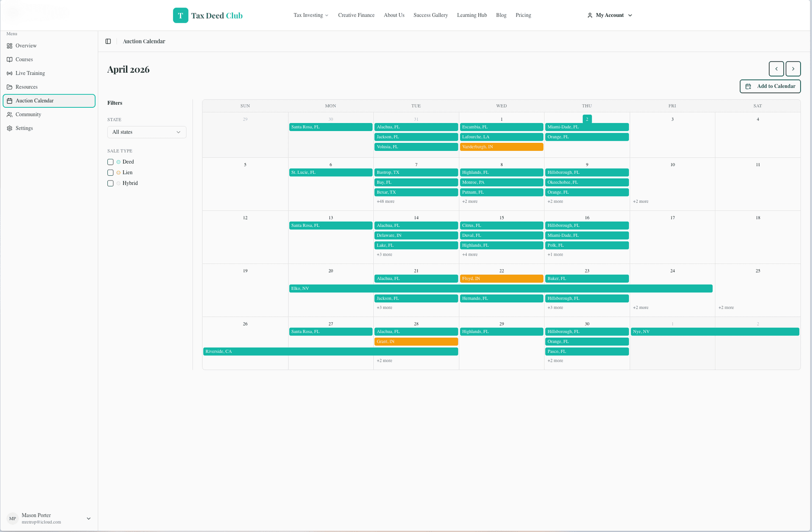The image size is (812, 532).
Task: Tick the Hybrid sale type checkbox
Action: pyautogui.click(x=110, y=183)
